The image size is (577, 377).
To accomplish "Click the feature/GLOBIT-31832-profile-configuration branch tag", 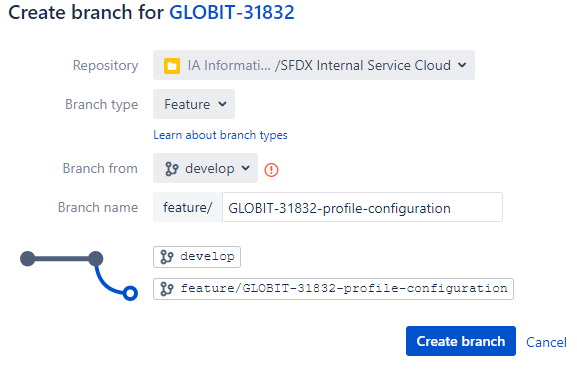I will pos(333,289).
